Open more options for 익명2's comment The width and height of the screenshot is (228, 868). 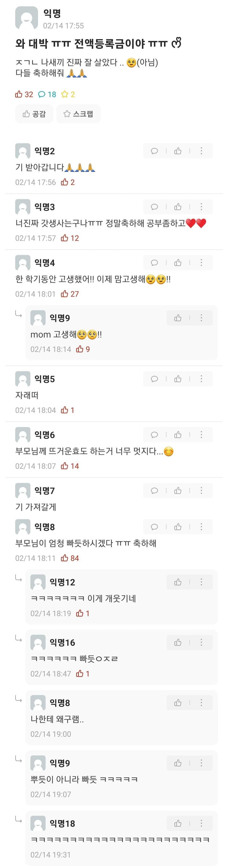[x=201, y=151]
